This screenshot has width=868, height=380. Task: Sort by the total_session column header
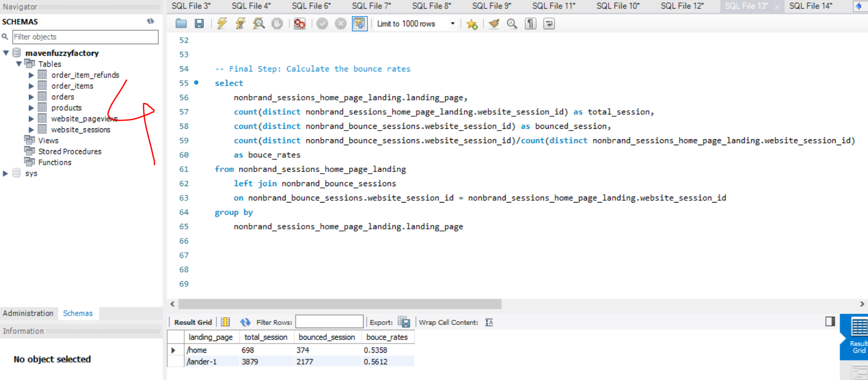click(266, 337)
